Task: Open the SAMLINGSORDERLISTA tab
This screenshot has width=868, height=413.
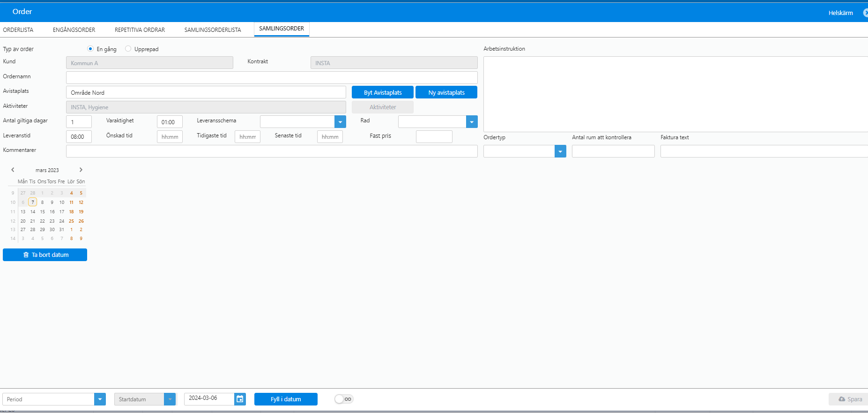Action: 213,30
